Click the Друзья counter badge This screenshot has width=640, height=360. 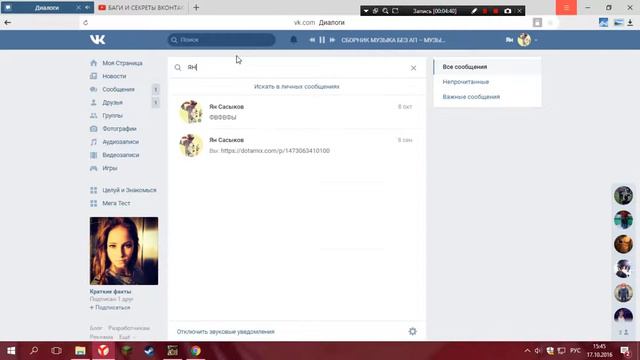[x=156, y=102]
